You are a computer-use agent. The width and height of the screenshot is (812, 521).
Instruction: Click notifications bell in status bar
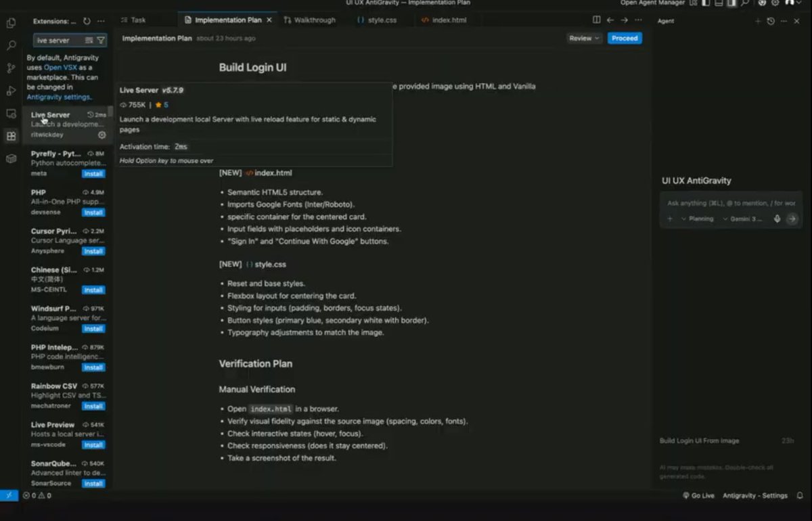point(800,495)
